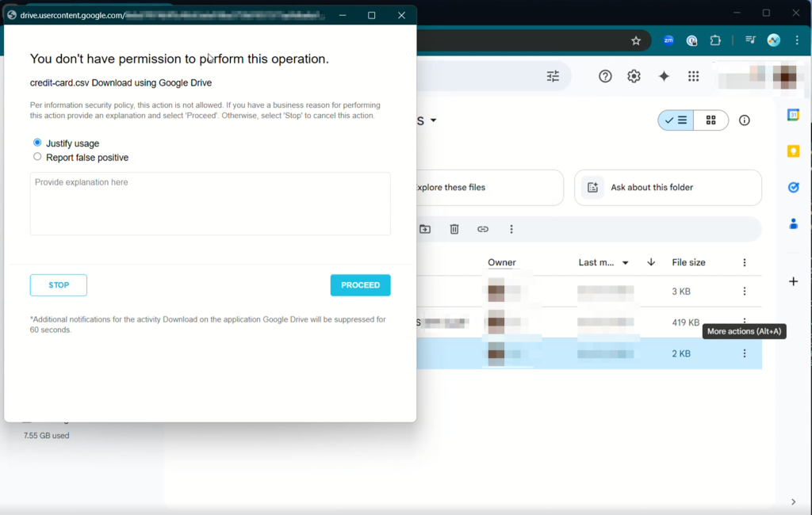Screen dimensions: 812x515
Task: Click the trash delete icon
Action: click(454, 229)
